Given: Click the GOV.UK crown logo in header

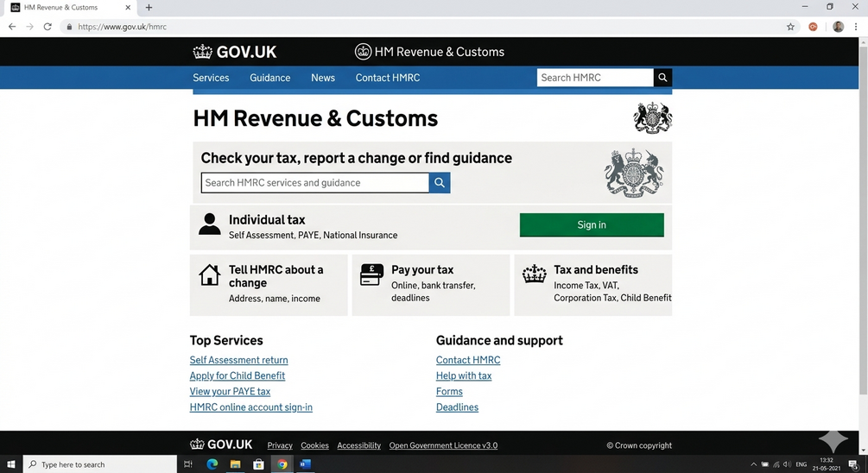Looking at the screenshot, I should point(234,52).
